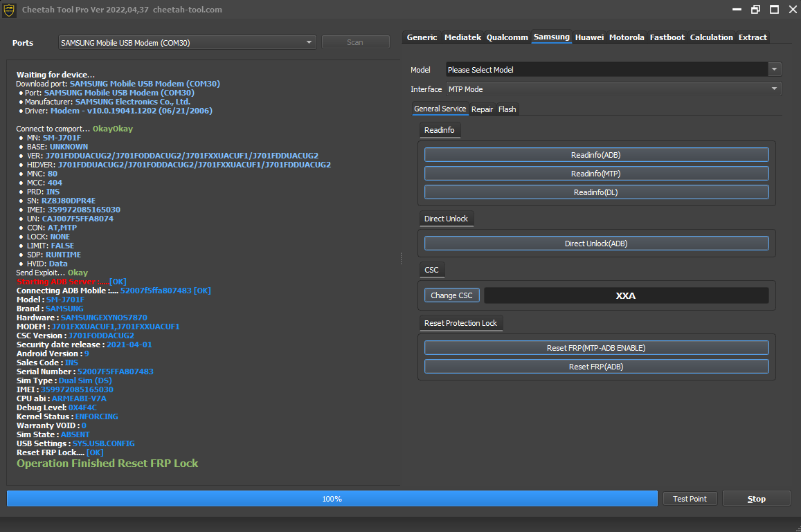The height and width of the screenshot is (532, 801).
Task: Click the 'Warranty VOID : 0' log line
Action: pyautogui.click(x=51, y=425)
